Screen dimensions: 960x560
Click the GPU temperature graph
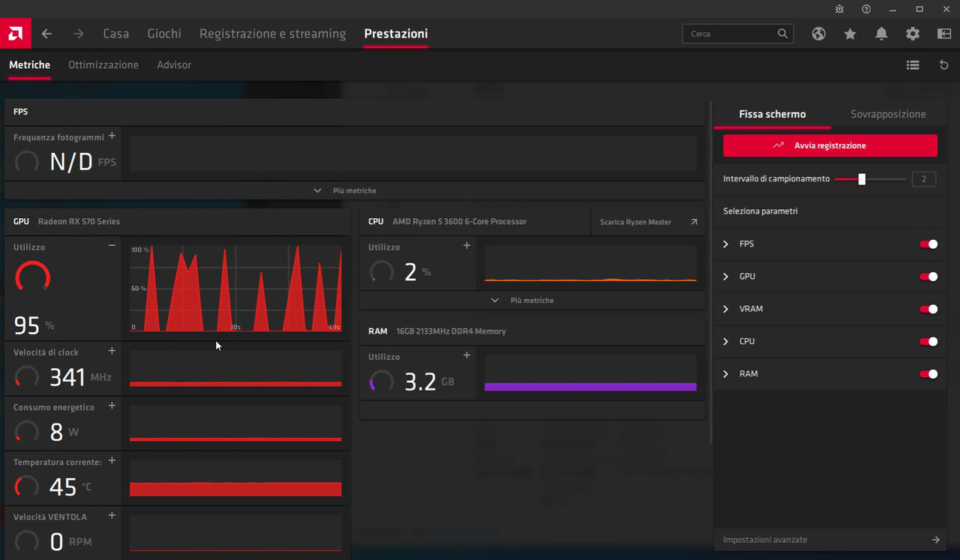coord(235,478)
